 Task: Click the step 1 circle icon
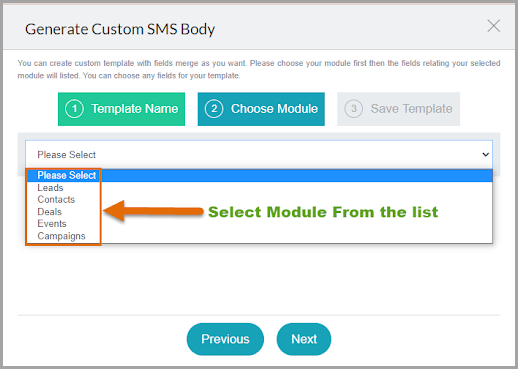[74, 109]
